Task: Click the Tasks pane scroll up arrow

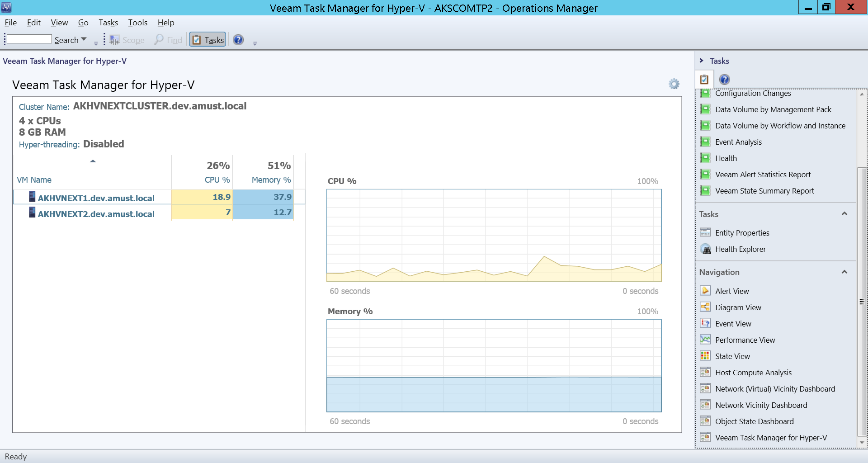Action: 862,94
